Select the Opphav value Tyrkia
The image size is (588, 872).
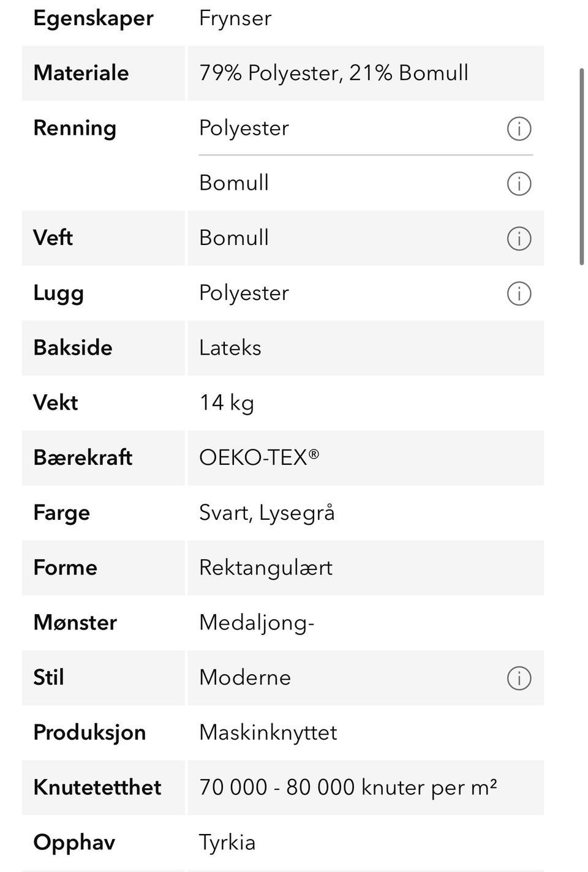click(227, 843)
